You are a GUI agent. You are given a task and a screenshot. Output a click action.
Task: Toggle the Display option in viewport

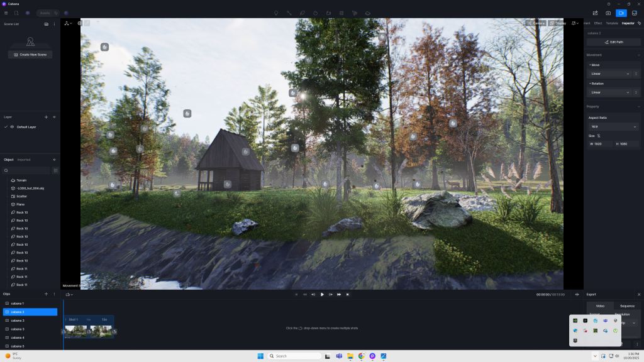point(557,23)
